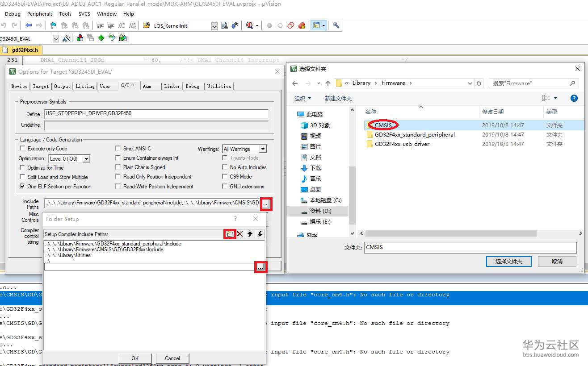Enable Optimize for Time checkbox
The width and height of the screenshot is (588, 366).
point(23,168)
